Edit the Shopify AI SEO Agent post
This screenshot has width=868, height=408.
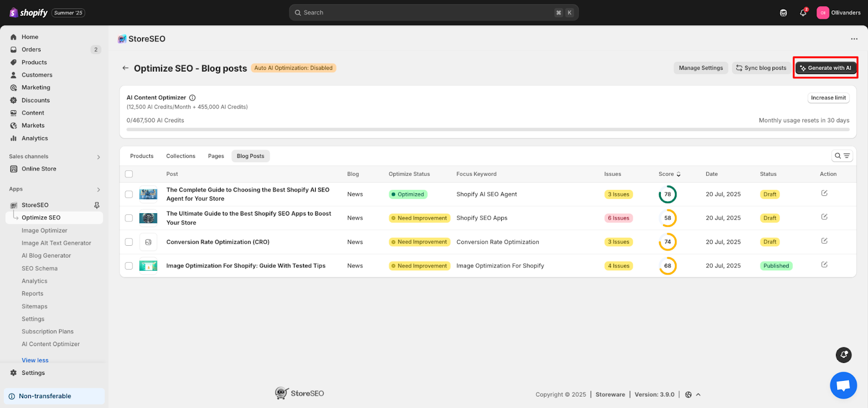(824, 193)
